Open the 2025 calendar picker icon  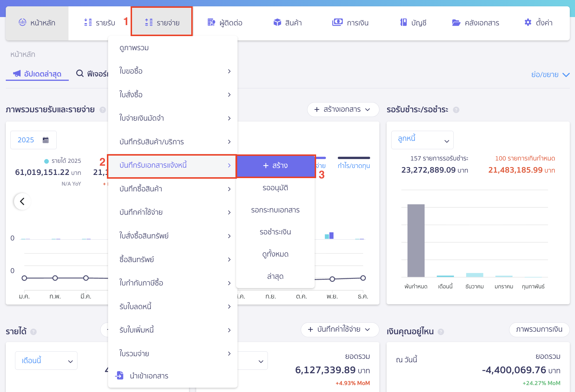pos(46,140)
